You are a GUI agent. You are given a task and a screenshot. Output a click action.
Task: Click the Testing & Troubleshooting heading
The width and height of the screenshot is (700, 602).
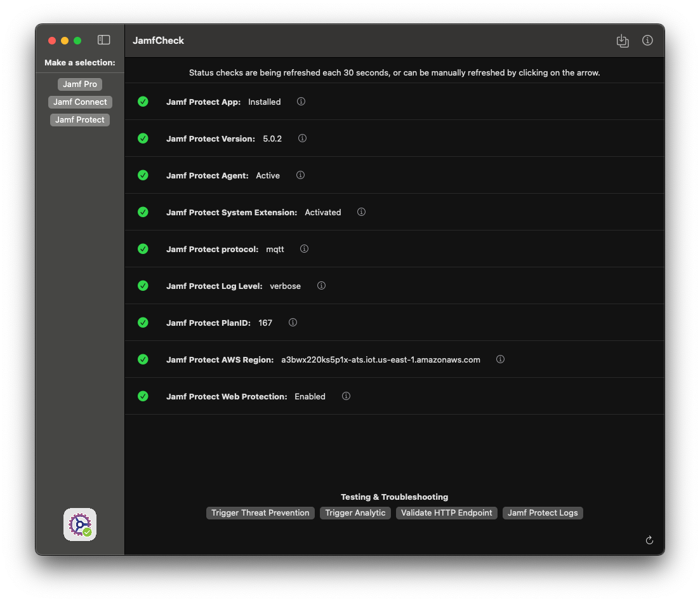[394, 497]
